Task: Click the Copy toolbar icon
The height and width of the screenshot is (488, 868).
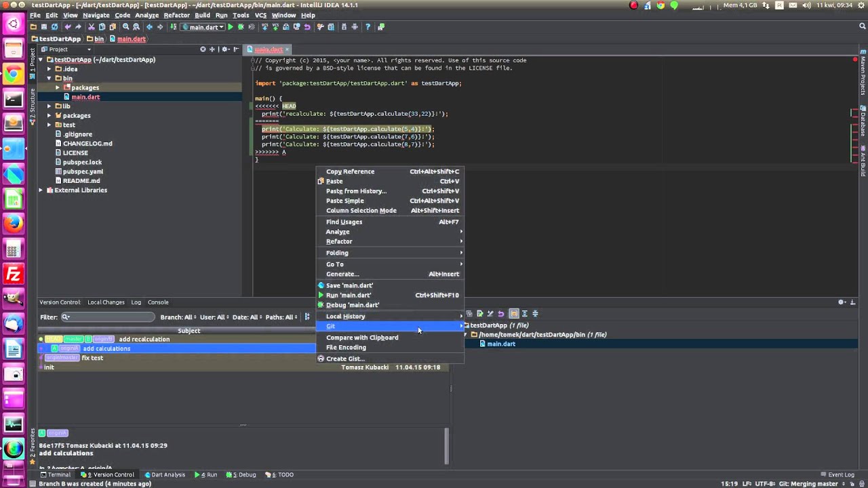Action: pos(102,27)
